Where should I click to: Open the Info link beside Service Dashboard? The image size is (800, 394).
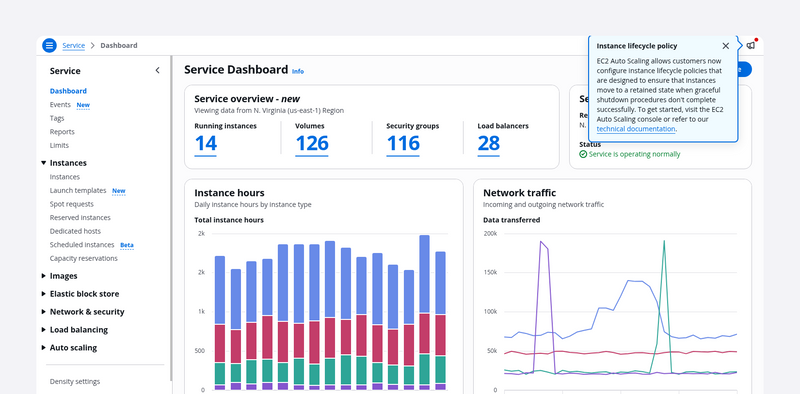click(297, 71)
